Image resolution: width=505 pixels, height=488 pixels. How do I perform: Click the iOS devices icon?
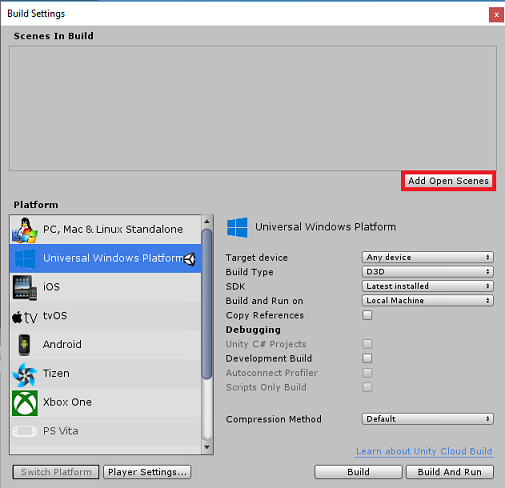25,288
